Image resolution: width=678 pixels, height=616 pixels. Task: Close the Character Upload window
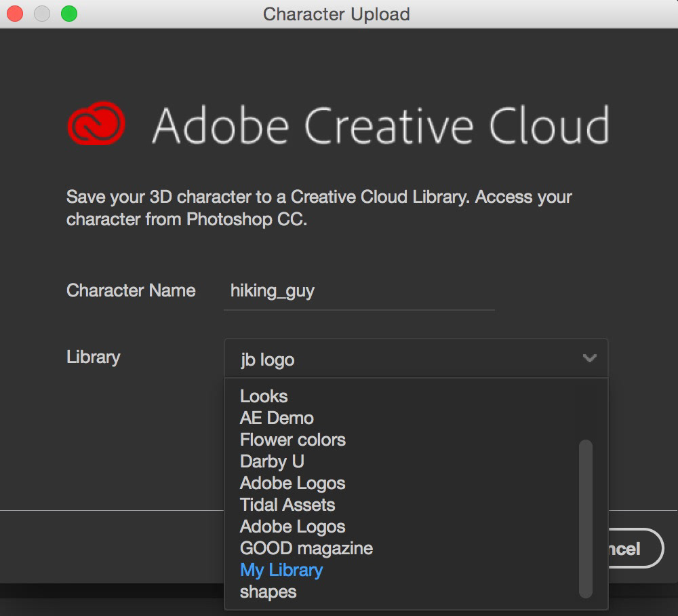point(15,14)
